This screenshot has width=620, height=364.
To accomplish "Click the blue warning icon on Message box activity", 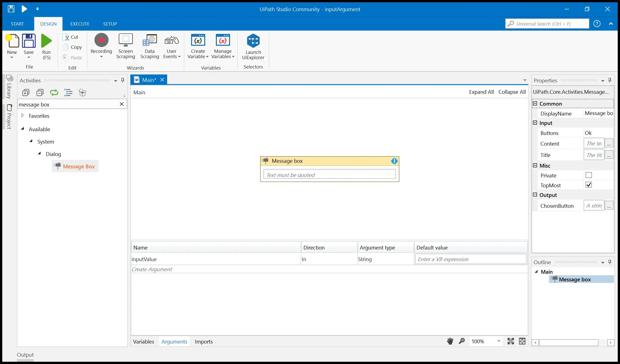I will (x=394, y=161).
